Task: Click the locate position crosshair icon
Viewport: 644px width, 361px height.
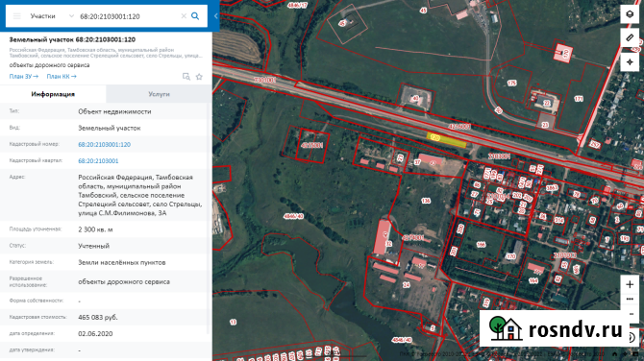Action: click(630, 62)
